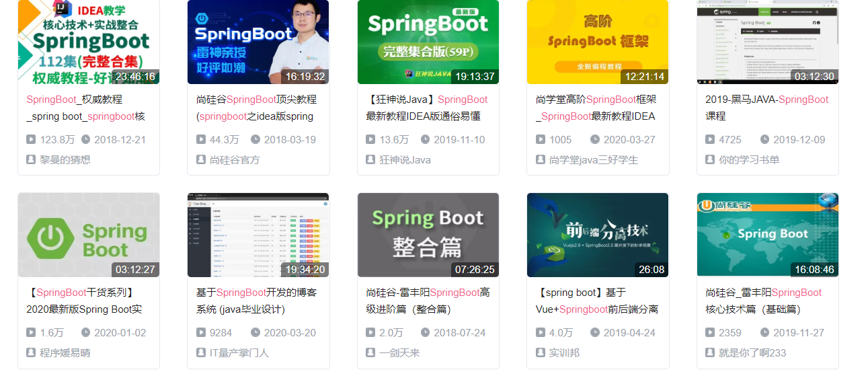Click uploader icon beside 实训邦
868x376 pixels.
541,353
